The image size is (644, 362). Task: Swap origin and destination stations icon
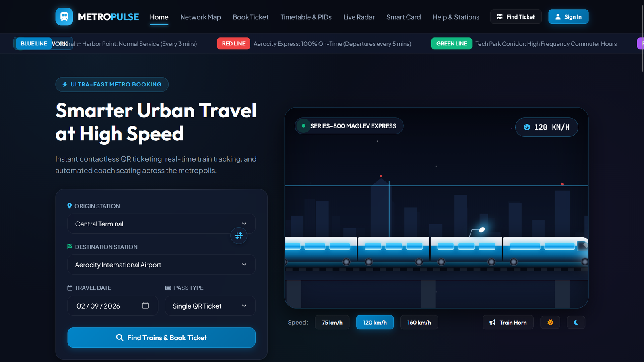tap(239, 235)
